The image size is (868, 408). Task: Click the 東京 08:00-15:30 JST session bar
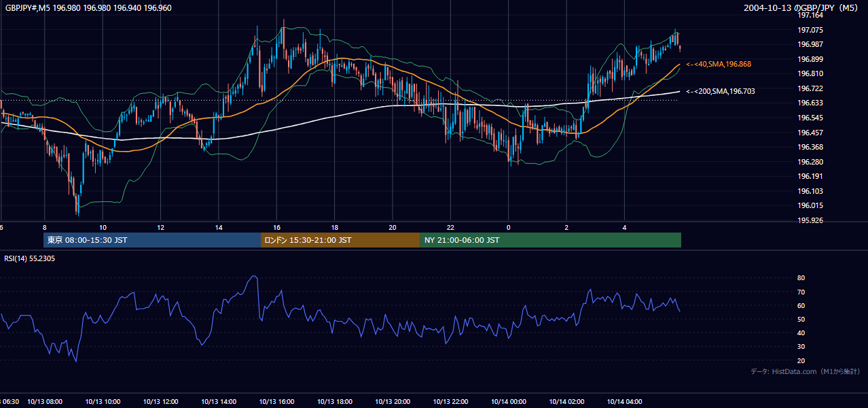[152, 240]
